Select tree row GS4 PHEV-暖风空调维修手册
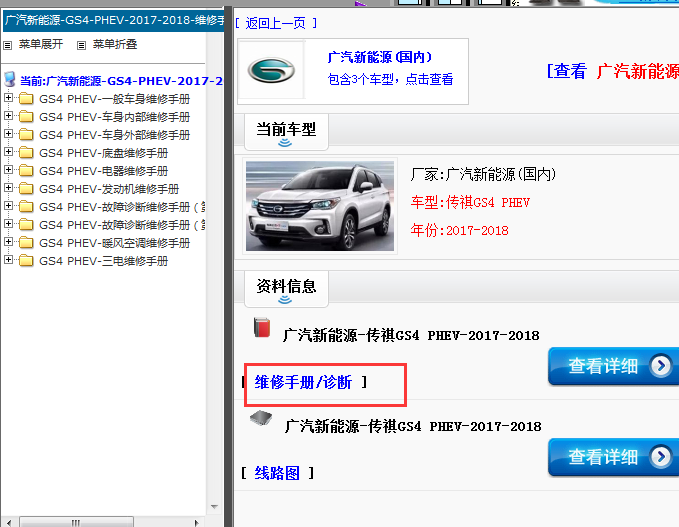The height and width of the screenshot is (527, 679). click(x=114, y=243)
